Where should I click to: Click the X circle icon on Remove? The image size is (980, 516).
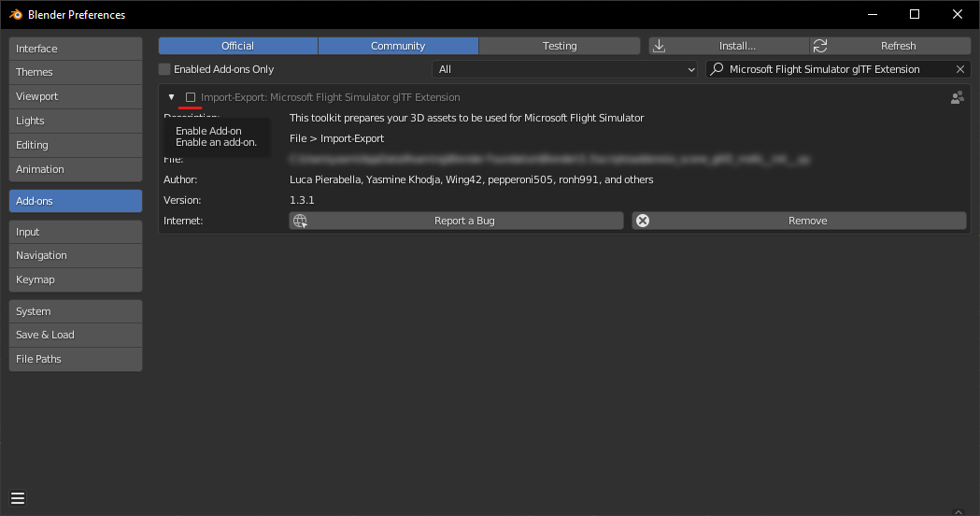click(x=643, y=221)
